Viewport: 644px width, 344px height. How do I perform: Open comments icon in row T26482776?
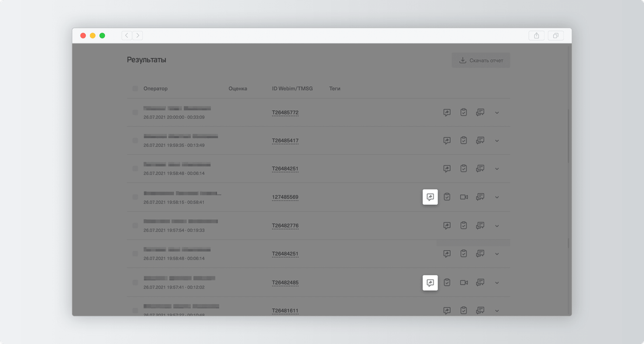[x=480, y=226]
